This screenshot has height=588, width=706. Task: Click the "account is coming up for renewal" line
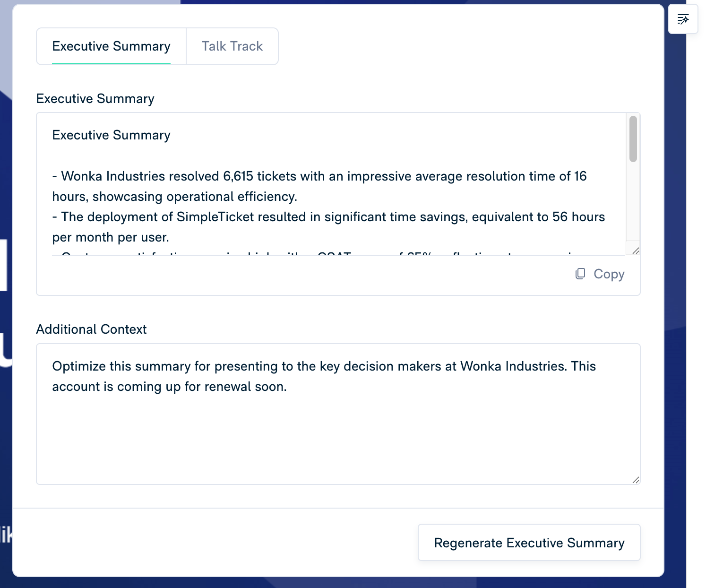169,387
